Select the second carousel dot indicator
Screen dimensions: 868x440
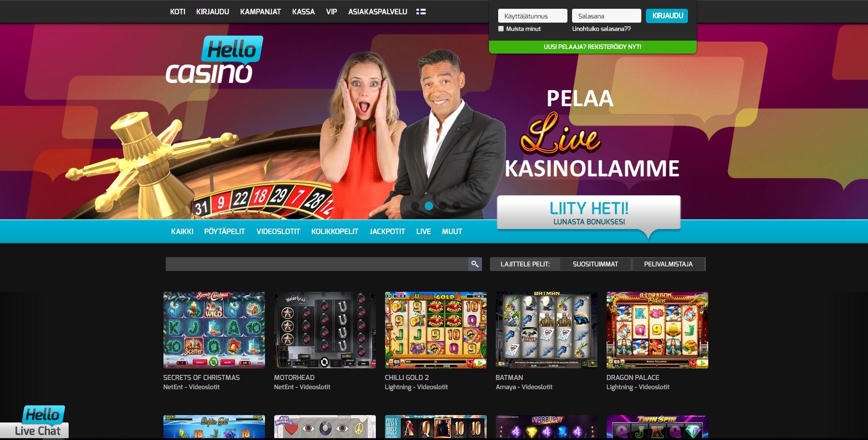click(429, 206)
